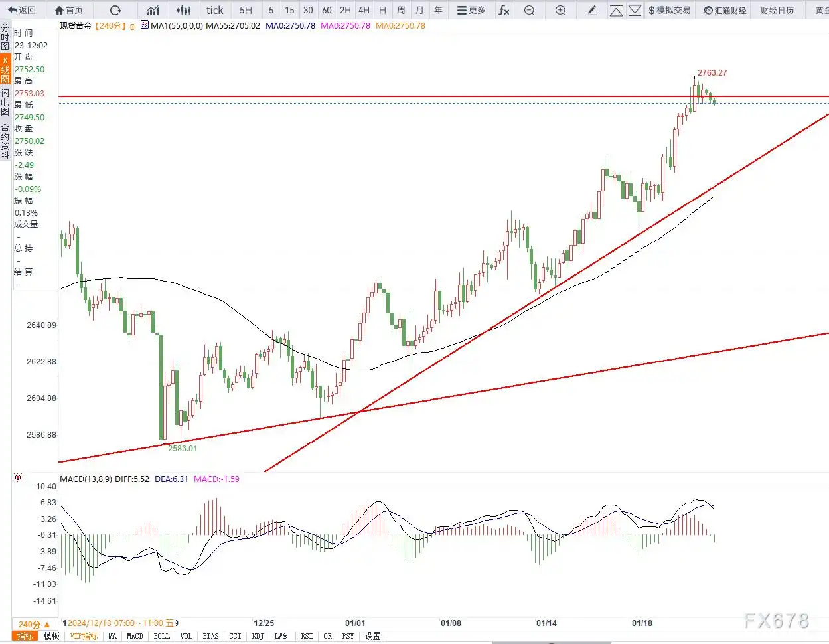Click the 2640.89 price axis label
This screenshot has height=644, width=829.
pyautogui.click(x=41, y=325)
